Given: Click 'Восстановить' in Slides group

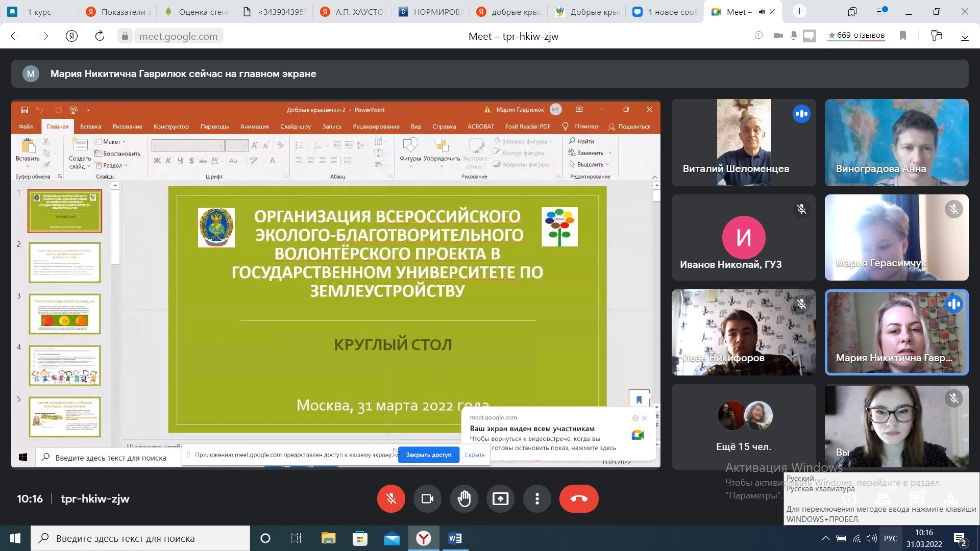Looking at the screenshot, I should (x=117, y=154).
